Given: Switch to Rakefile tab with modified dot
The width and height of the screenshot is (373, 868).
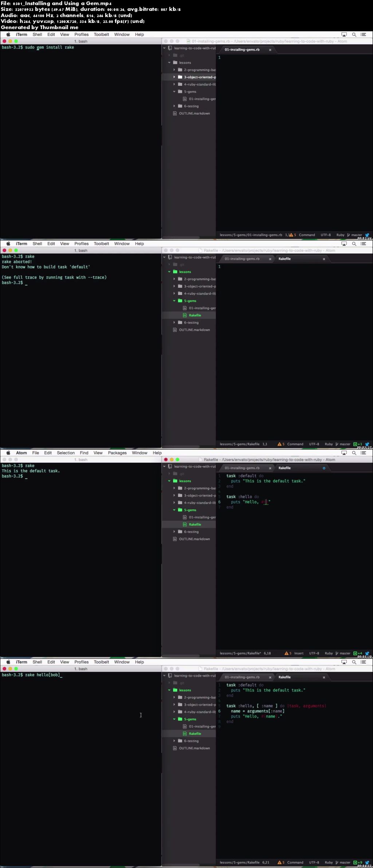Looking at the screenshot, I should point(302,468).
